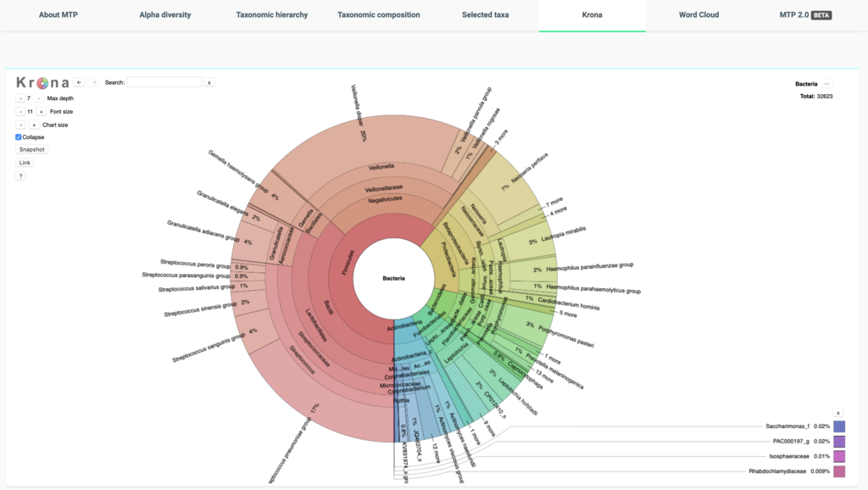Select the Krona tab
This screenshot has width=868, height=490.
(593, 15)
